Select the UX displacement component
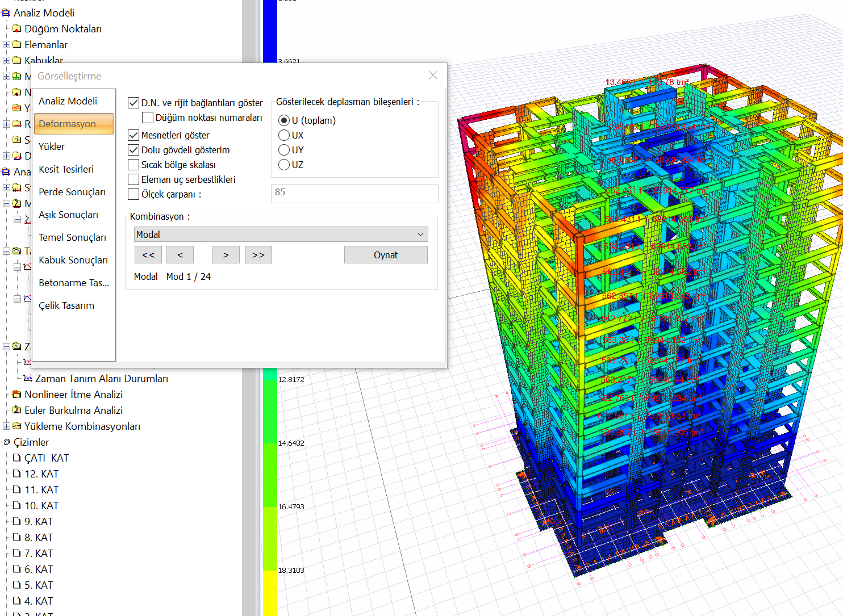Image resolution: width=843 pixels, height=616 pixels. (x=284, y=135)
